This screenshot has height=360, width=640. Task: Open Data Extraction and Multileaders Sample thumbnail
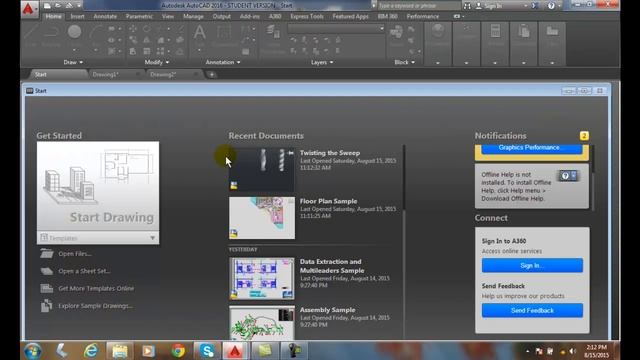point(262,278)
